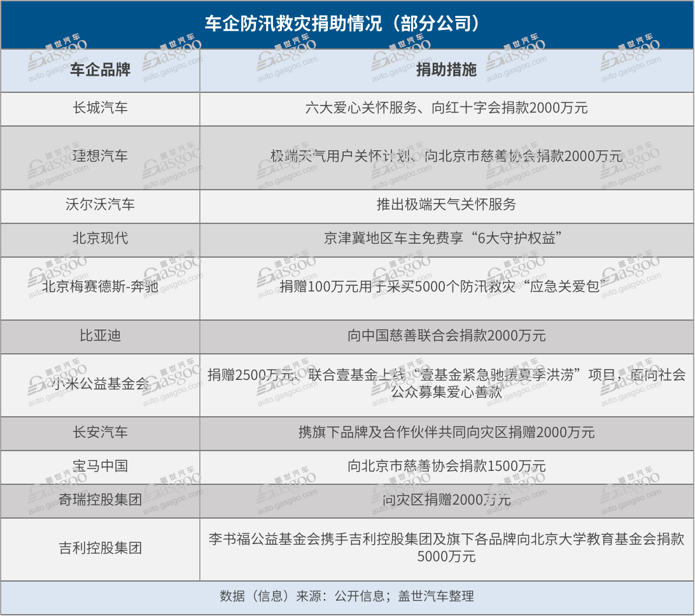Click the cell 捐赠100万元用于采买5000个防汛救灾"应急关爱包"
This screenshot has height=616, width=695.
tap(446, 287)
